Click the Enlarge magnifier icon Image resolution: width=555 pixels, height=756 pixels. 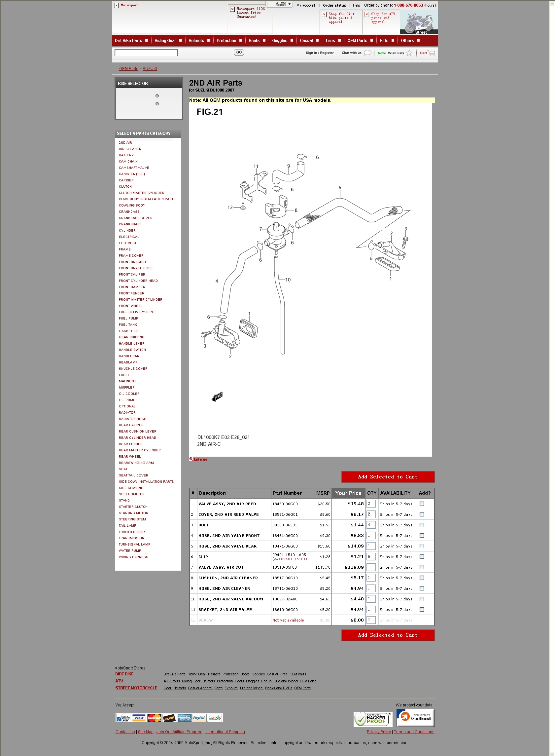191,459
